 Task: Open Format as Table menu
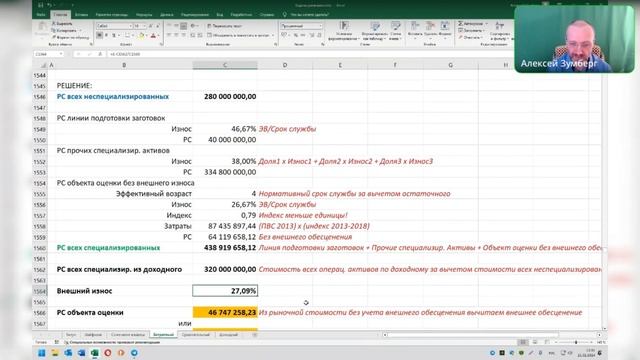click(375, 31)
